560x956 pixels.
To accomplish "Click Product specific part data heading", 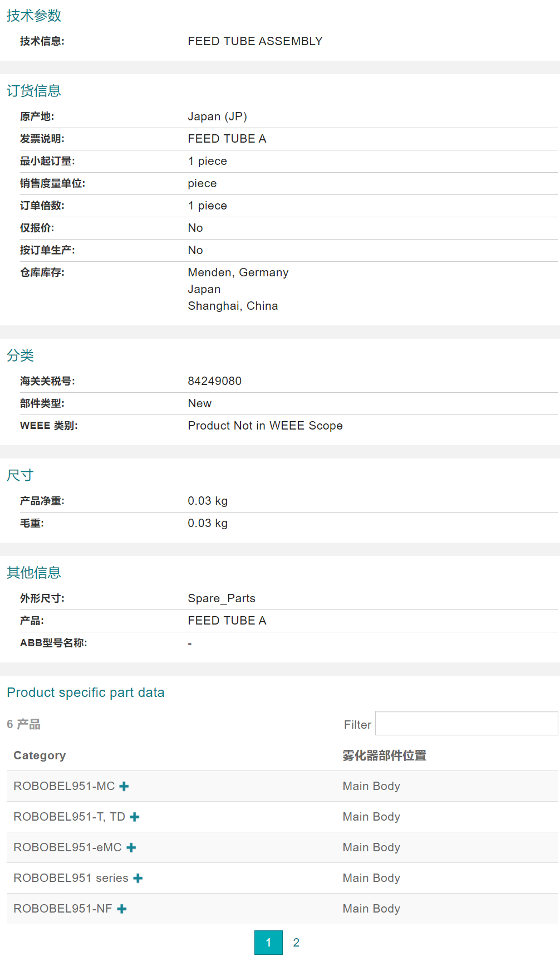I will tap(86, 692).
